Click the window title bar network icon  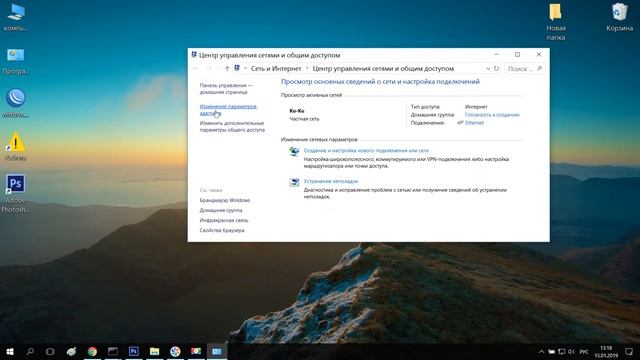coord(194,55)
